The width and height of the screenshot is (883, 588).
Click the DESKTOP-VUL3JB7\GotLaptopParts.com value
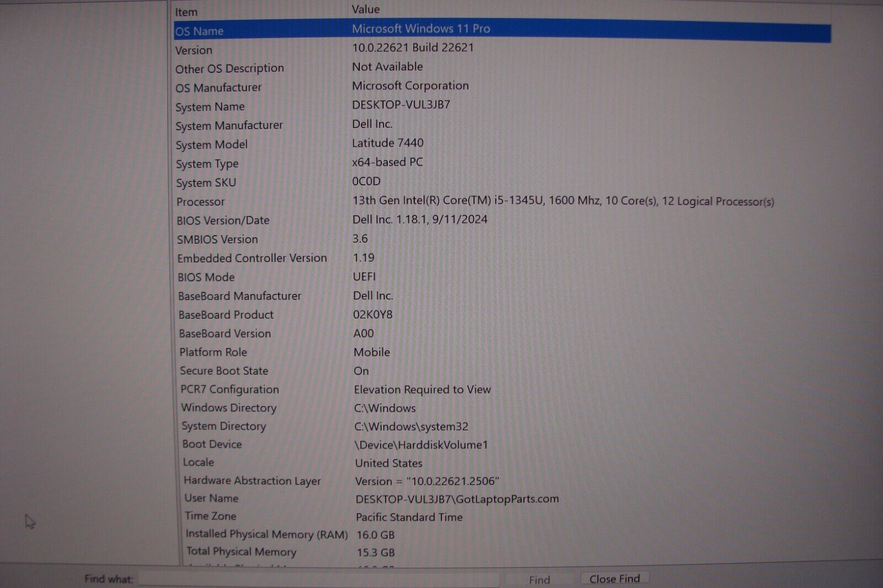[457, 499]
